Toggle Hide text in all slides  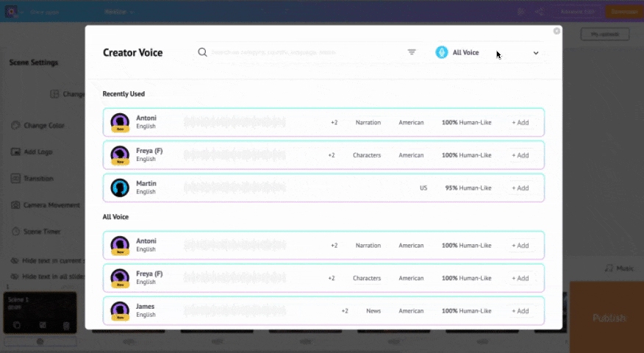pos(48,277)
